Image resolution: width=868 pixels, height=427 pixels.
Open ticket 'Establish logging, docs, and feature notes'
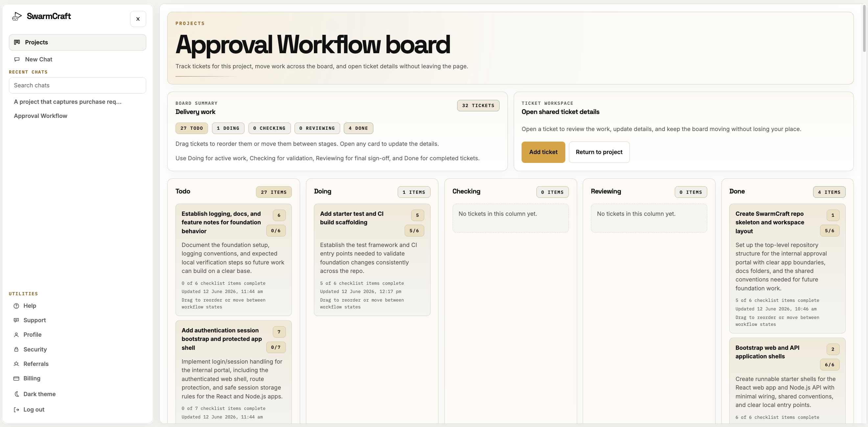233,259
